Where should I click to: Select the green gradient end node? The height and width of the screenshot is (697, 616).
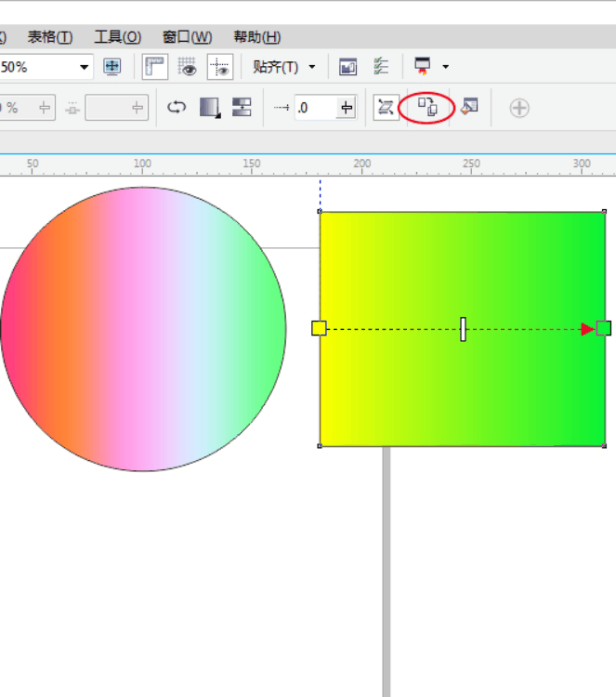click(604, 328)
